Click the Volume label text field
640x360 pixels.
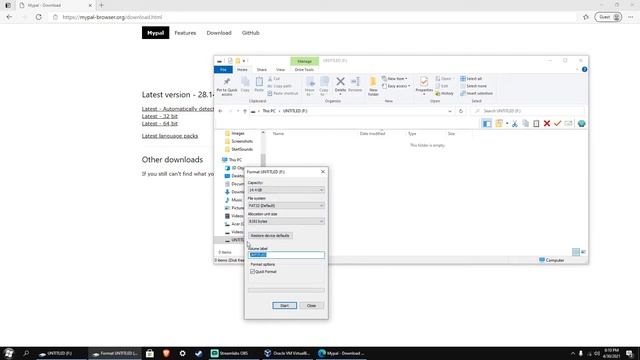pyautogui.click(x=286, y=255)
